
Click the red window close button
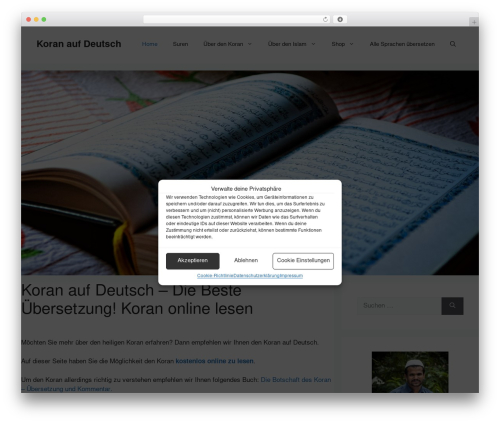pyautogui.click(x=29, y=20)
